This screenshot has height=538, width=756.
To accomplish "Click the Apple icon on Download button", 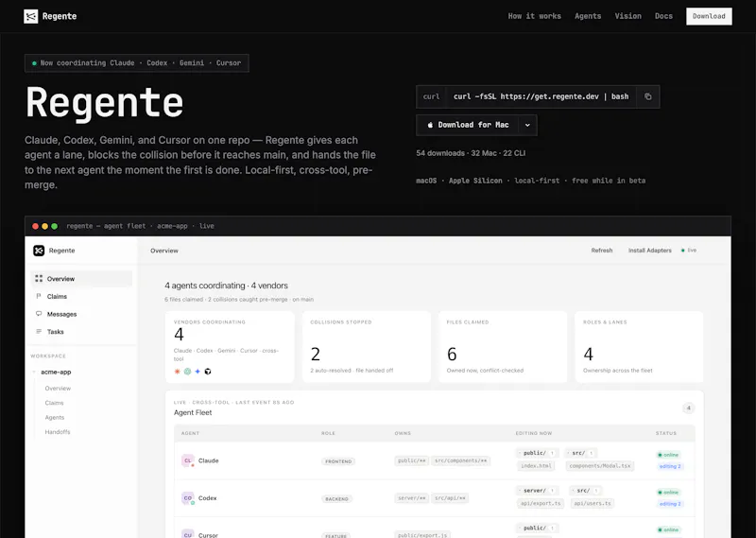I will coord(430,125).
